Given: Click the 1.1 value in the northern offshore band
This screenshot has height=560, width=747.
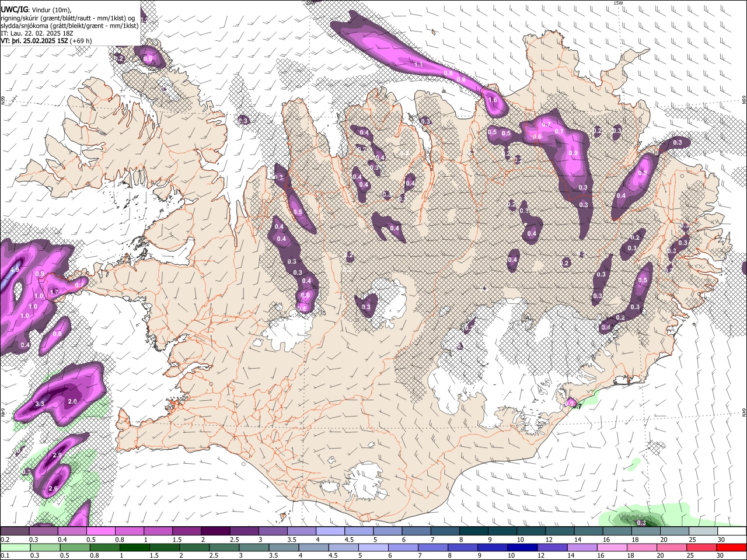Looking at the screenshot, I should pos(418,65).
